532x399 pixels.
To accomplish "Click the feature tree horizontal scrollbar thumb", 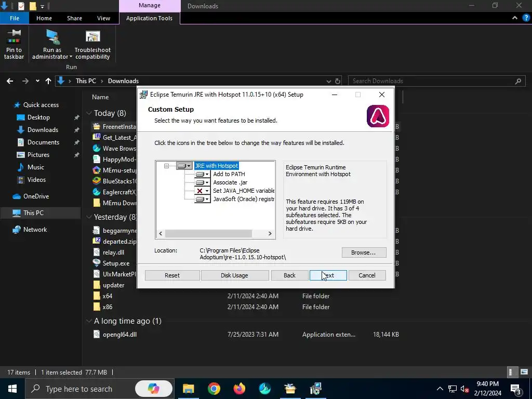I will point(208,233).
